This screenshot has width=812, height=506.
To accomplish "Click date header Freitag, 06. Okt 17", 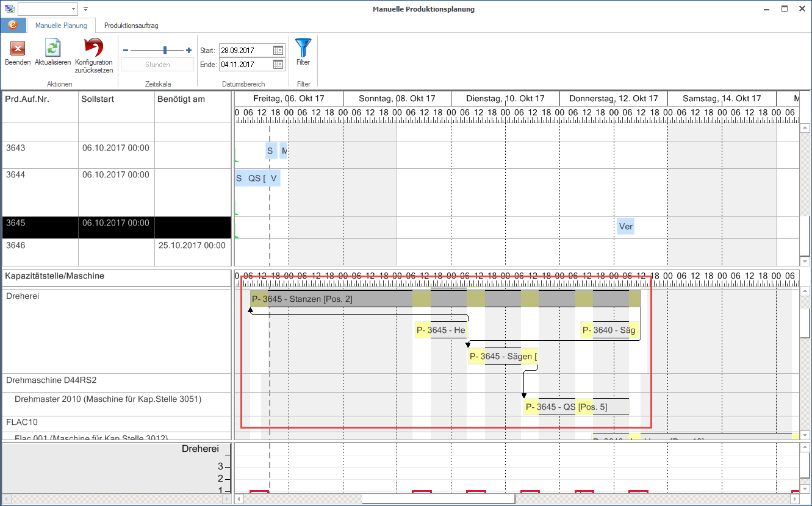I will [289, 99].
